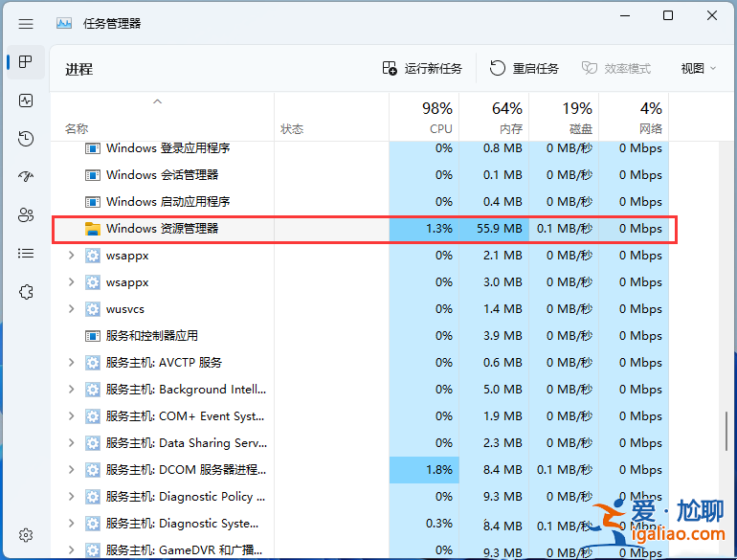This screenshot has width=737, height=560.
Task: Click the 服务主机: AVCTP 服务 gear icon
Action: pos(93,363)
